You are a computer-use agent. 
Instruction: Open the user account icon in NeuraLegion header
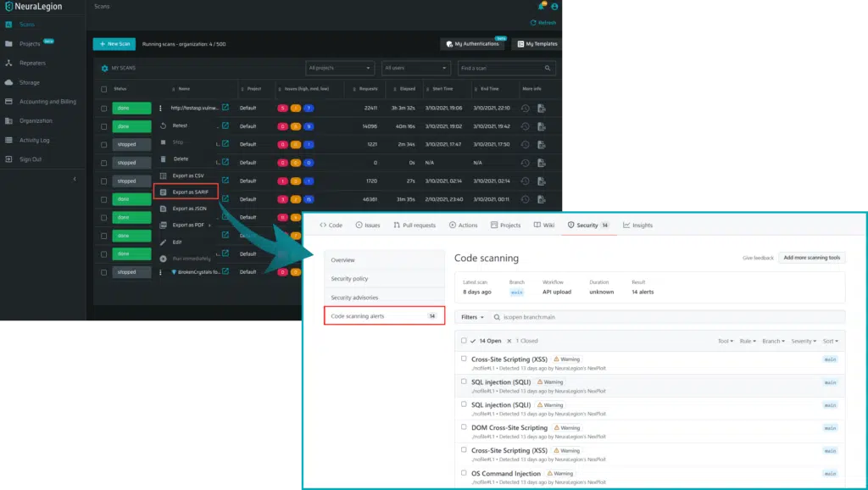tap(554, 7)
